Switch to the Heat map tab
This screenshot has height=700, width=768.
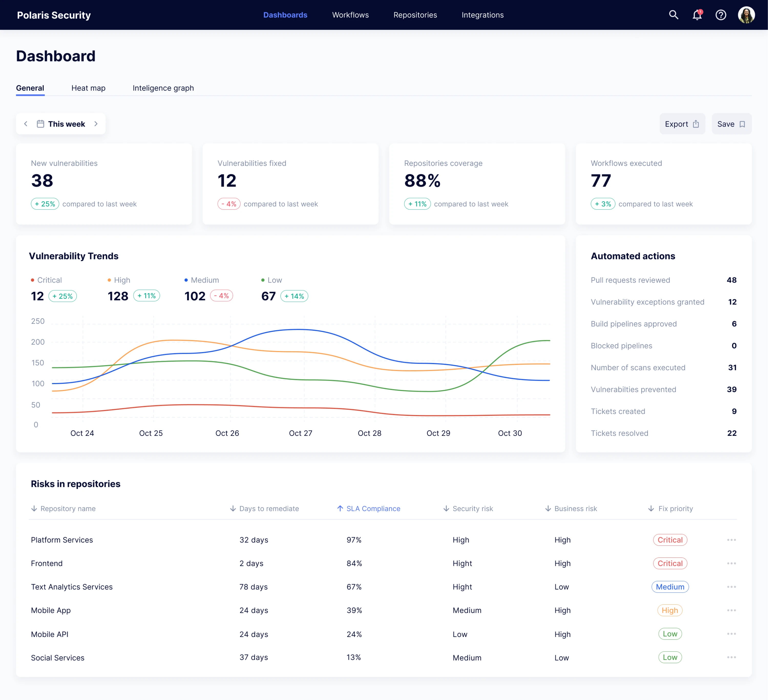pyautogui.click(x=88, y=88)
